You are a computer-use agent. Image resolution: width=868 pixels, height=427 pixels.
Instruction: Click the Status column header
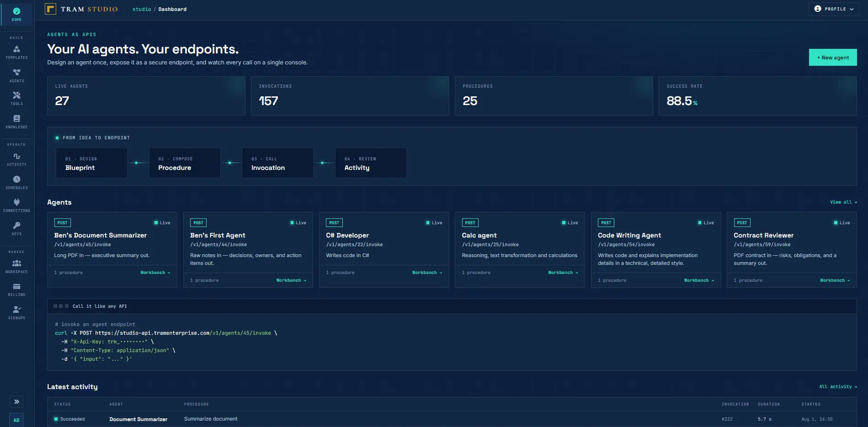pos(62,404)
